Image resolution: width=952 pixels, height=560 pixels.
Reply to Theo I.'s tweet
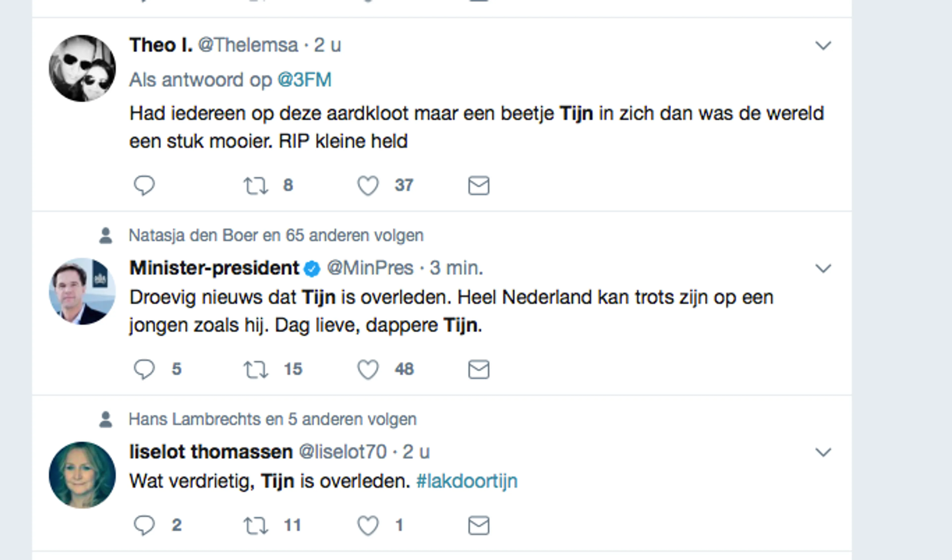144,185
